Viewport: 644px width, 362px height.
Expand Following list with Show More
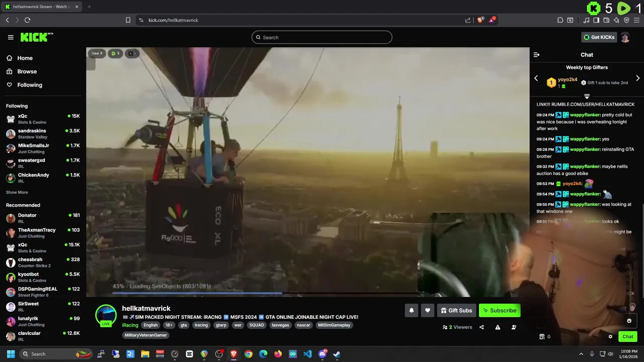17,193
